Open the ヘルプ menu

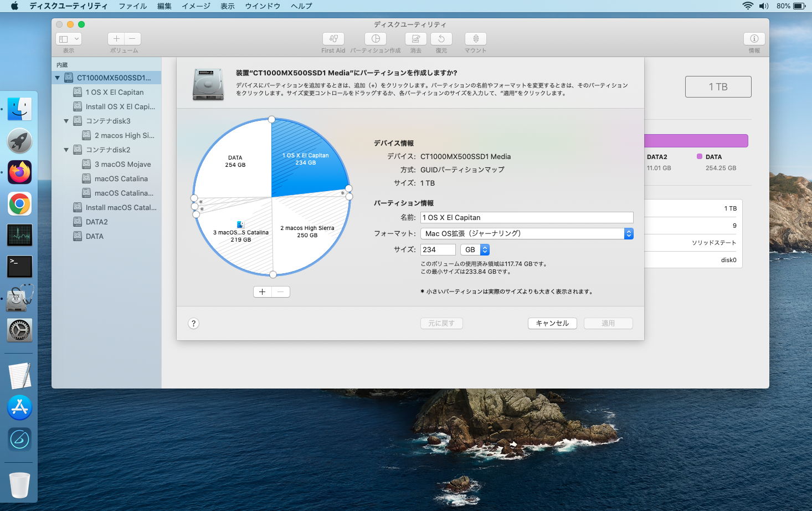pyautogui.click(x=301, y=6)
